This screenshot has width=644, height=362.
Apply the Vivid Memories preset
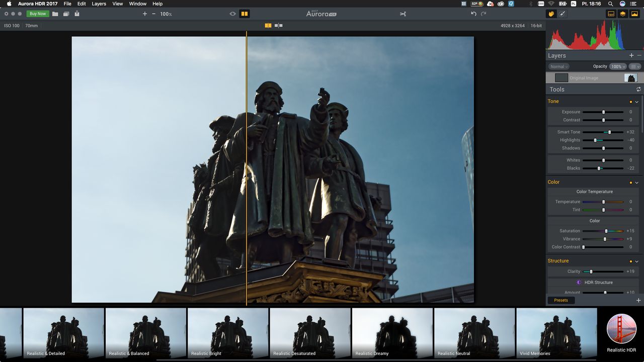[556, 333]
